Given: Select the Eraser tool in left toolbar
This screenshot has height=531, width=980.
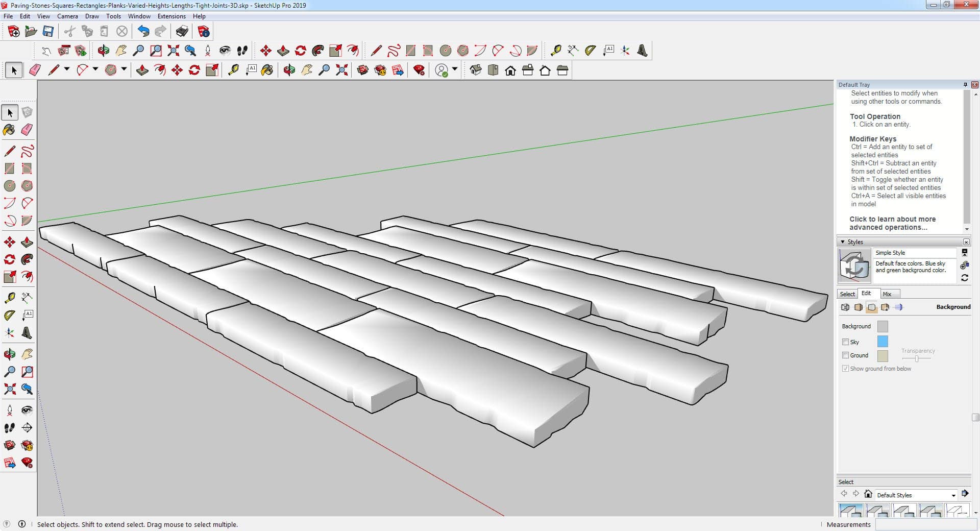Looking at the screenshot, I should (x=27, y=130).
